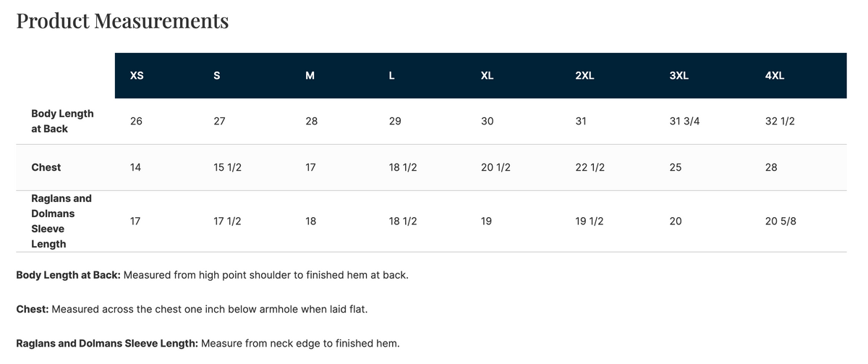The image size is (868, 364).
Task: Select the XS size column header
Action: pyautogui.click(x=136, y=76)
